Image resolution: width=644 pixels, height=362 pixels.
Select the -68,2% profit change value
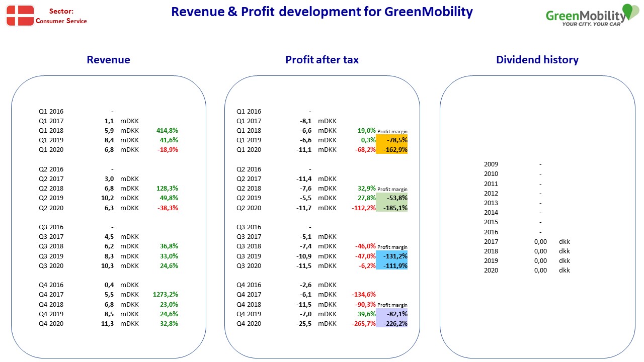(366, 150)
